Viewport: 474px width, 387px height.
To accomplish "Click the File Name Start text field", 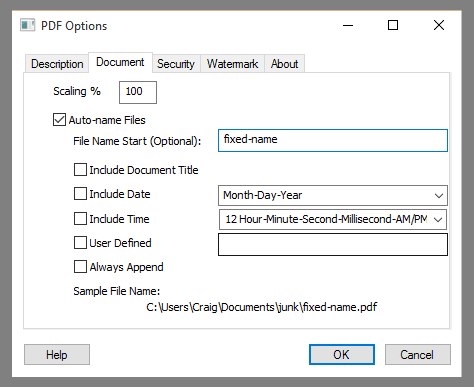I will click(333, 140).
